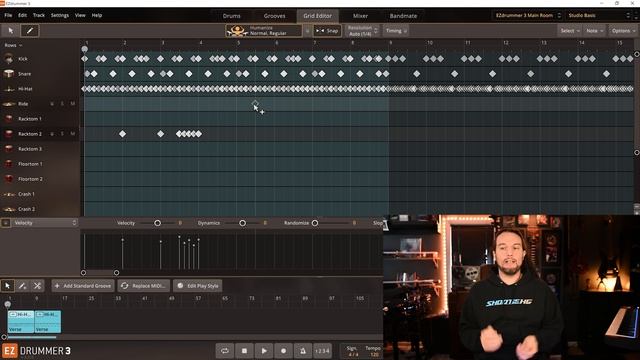
Task: Click the Racktom 2 drum icon
Action: point(9,134)
